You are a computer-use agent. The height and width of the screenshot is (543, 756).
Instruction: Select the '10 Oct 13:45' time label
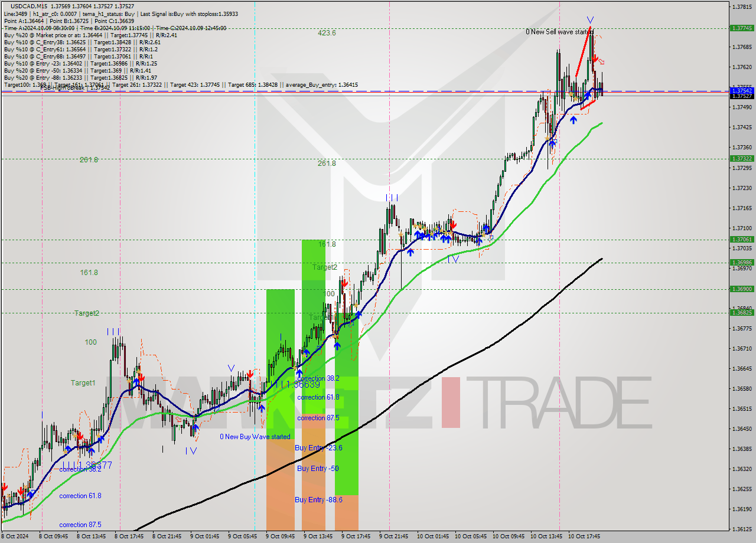tap(546, 537)
